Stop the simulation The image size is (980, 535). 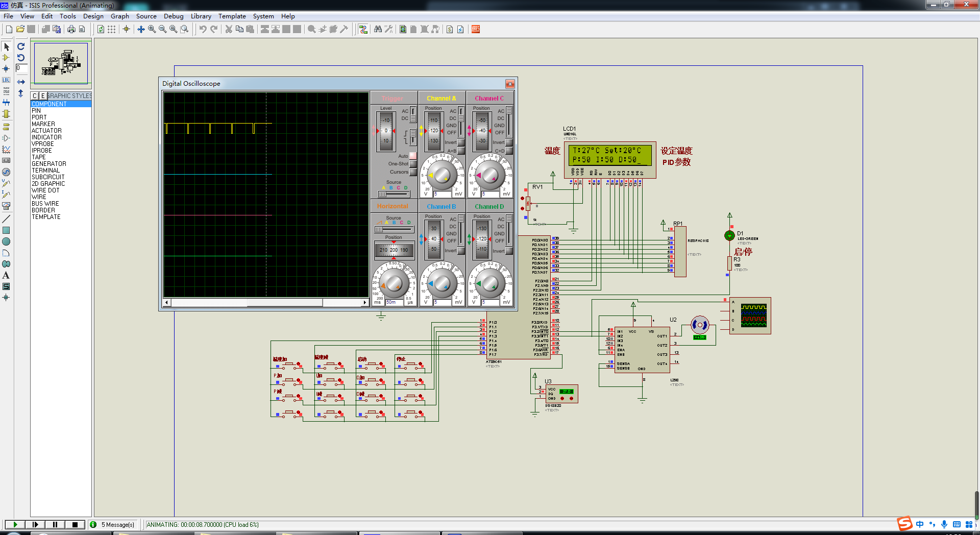[75, 525]
